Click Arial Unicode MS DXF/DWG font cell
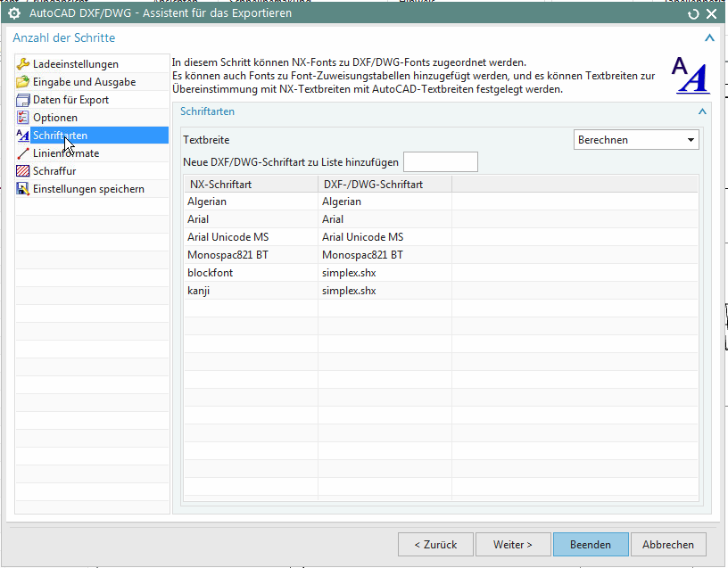 coord(385,237)
